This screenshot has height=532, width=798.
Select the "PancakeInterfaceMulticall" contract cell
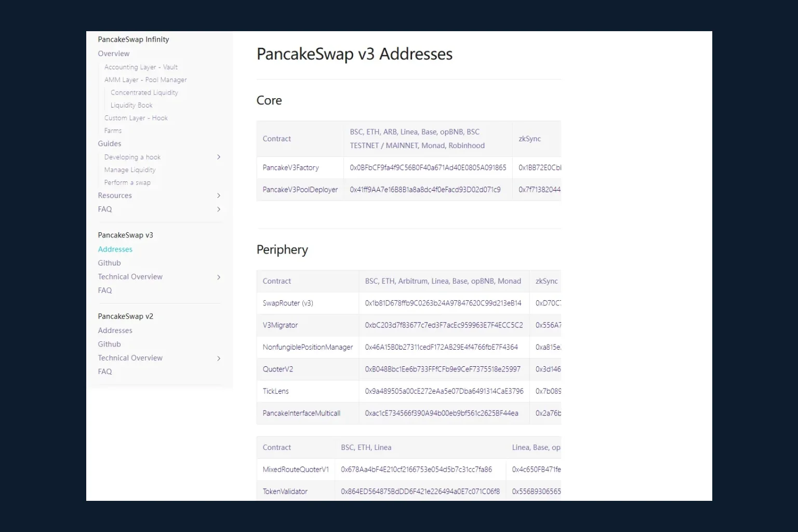point(308,414)
